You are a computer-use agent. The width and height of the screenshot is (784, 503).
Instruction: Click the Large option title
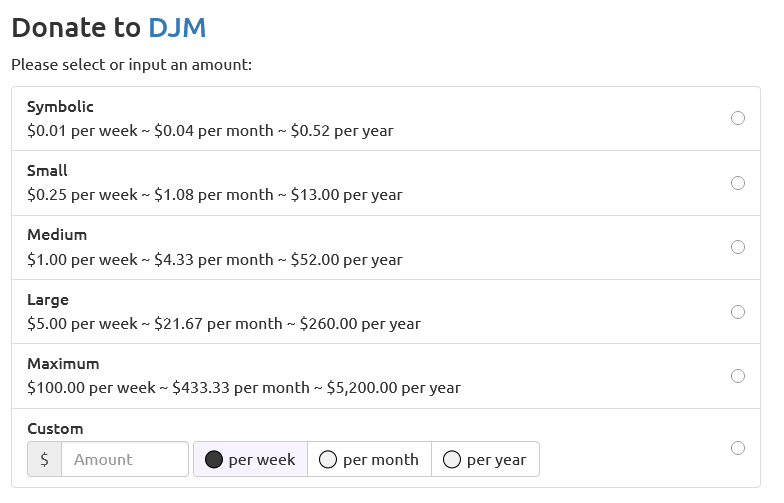[48, 300]
